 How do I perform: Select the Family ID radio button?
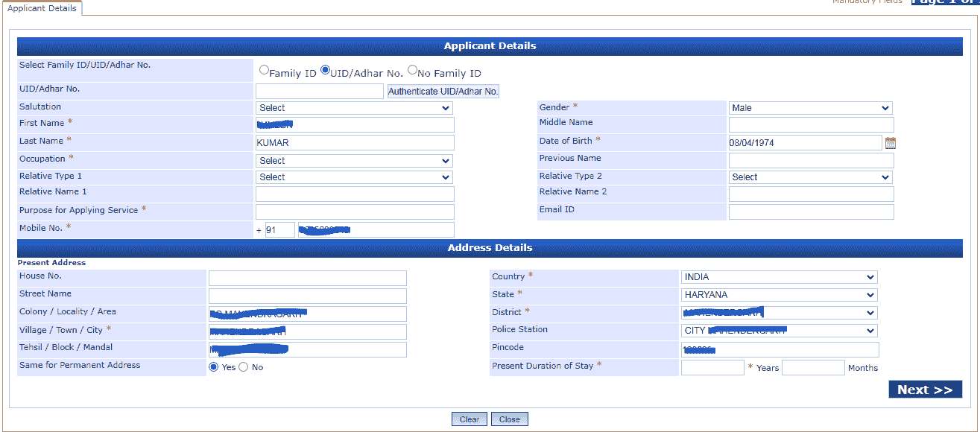click(x=264, y=69)
